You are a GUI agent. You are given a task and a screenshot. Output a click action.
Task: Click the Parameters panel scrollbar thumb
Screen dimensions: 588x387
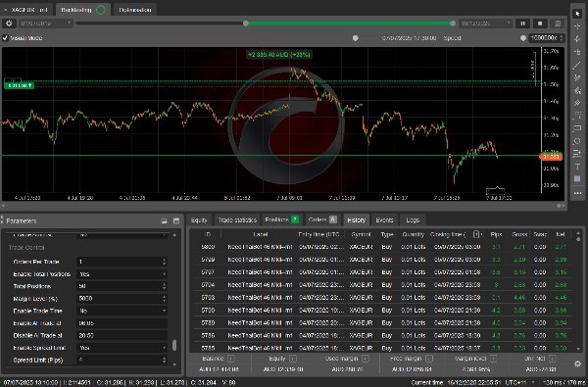tap(174, 345)
